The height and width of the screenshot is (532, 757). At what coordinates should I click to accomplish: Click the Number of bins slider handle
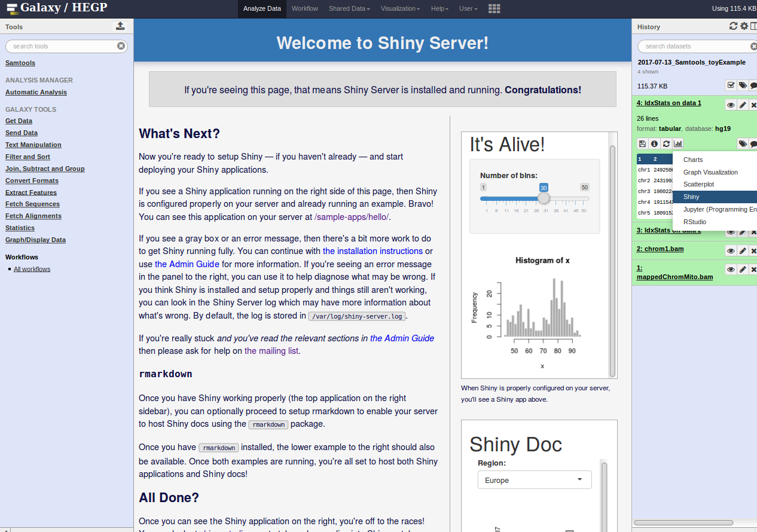coord(544,198)
